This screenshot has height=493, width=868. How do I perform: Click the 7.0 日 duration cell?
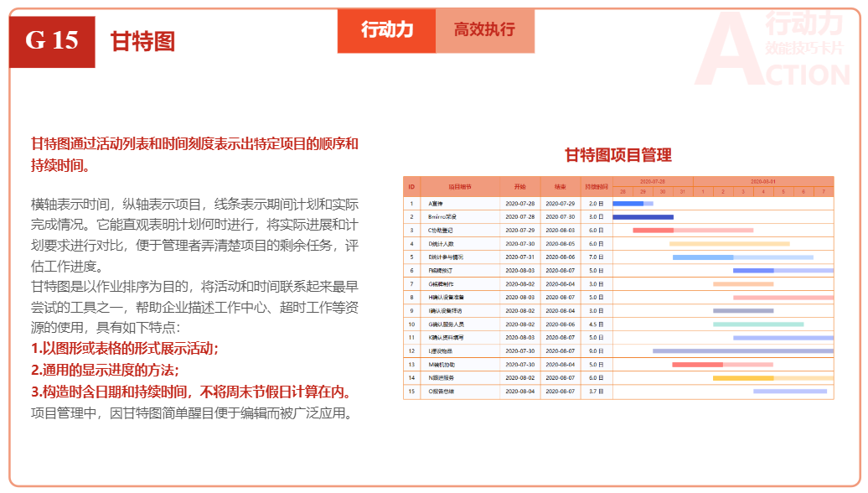596,257
